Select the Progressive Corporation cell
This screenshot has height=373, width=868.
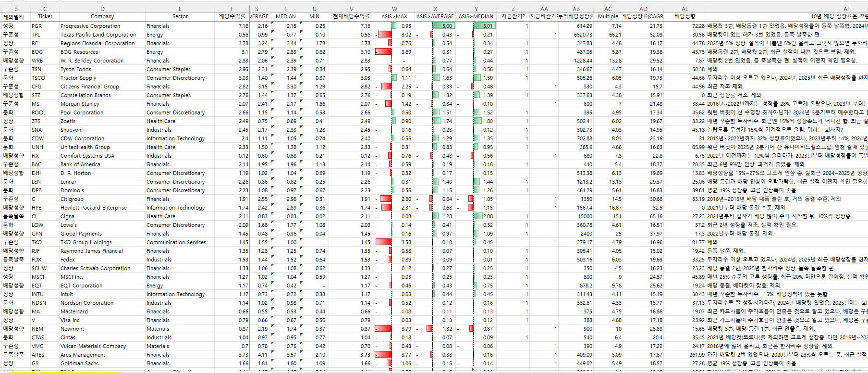(x=102, y=26)
